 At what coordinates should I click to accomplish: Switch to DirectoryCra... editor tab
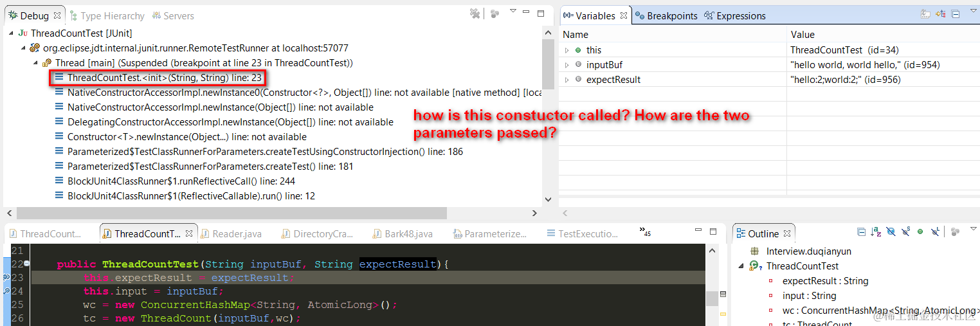(317, 233)
